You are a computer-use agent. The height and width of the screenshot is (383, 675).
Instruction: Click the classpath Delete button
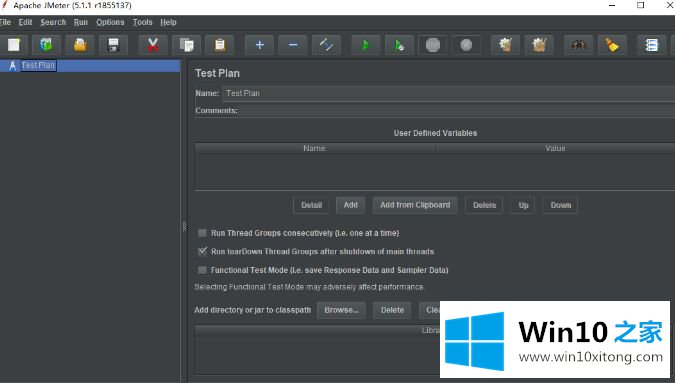tap(392, 310)
